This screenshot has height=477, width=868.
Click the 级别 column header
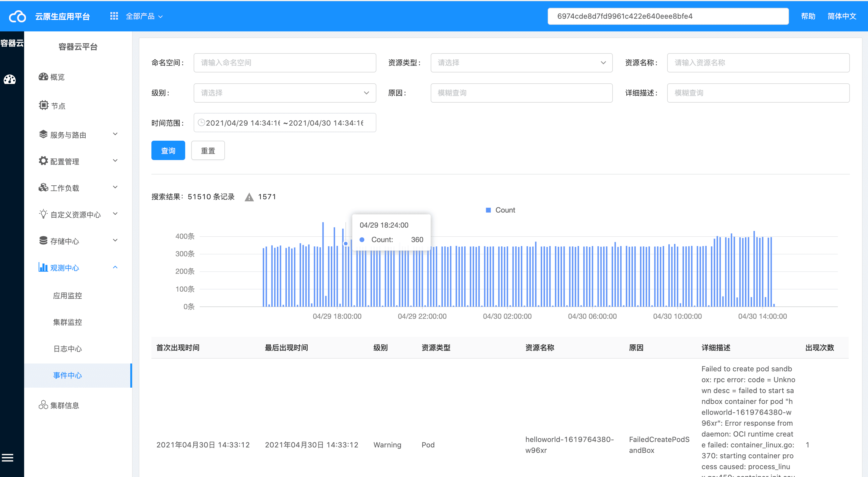pos(380,347)
